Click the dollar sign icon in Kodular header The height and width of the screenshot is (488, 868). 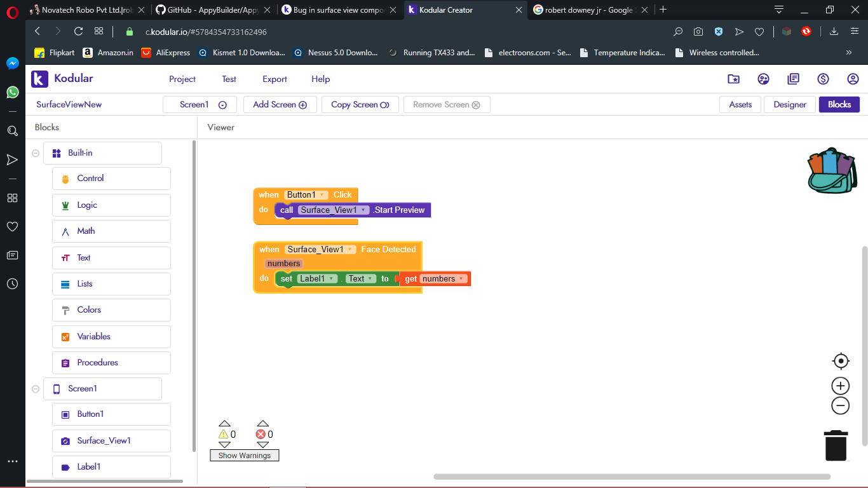(x=823, y=79)
